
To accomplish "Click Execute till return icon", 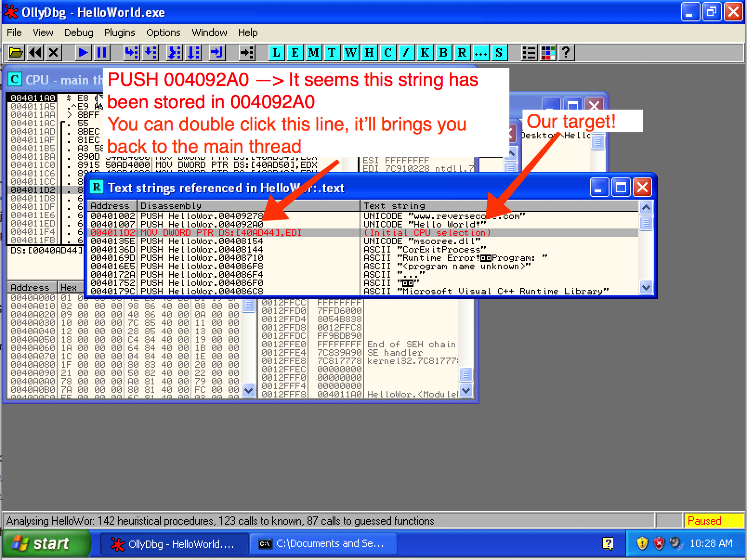I will coord(217,52).
